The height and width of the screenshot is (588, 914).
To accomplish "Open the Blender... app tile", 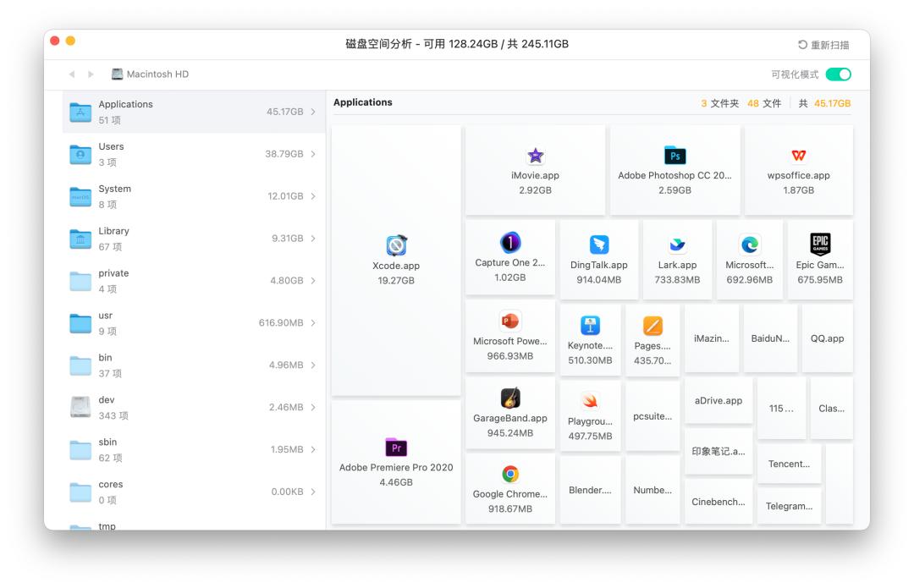I will 590,490.
